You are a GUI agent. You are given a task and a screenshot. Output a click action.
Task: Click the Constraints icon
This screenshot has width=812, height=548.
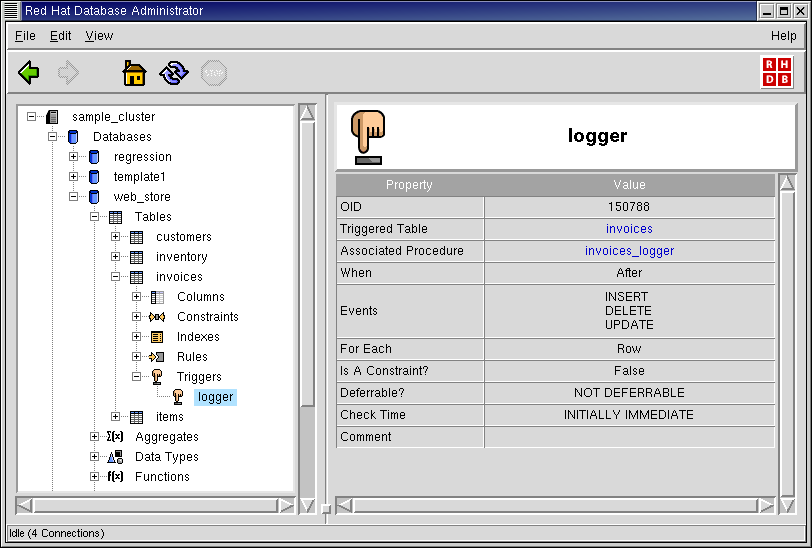point(157,317)
